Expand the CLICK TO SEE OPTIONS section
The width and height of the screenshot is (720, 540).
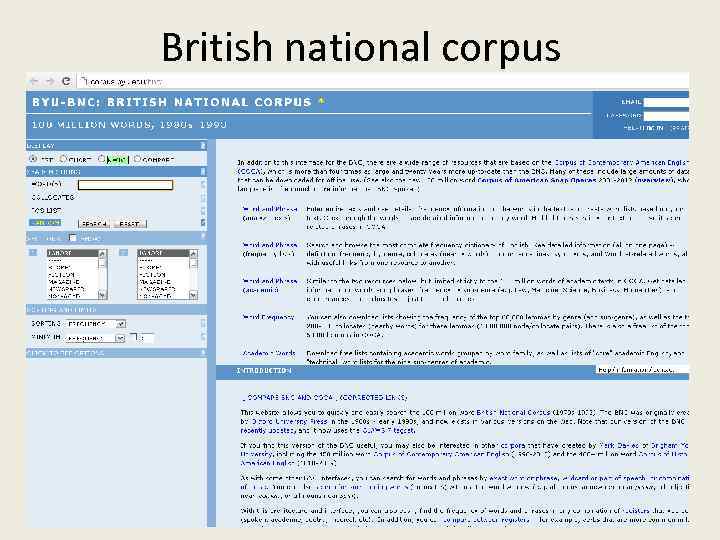tap(116, 353)
